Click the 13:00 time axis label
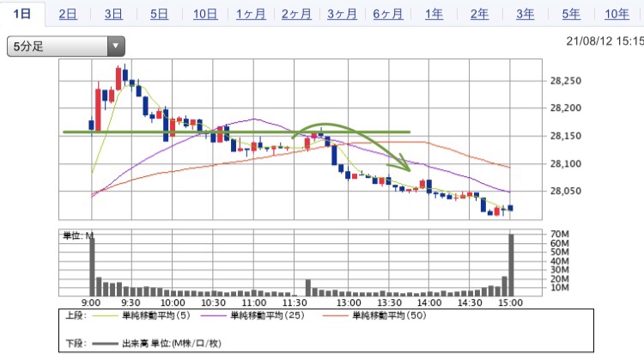Viewport: 644px width, 354px height. (x=349, y=303)
